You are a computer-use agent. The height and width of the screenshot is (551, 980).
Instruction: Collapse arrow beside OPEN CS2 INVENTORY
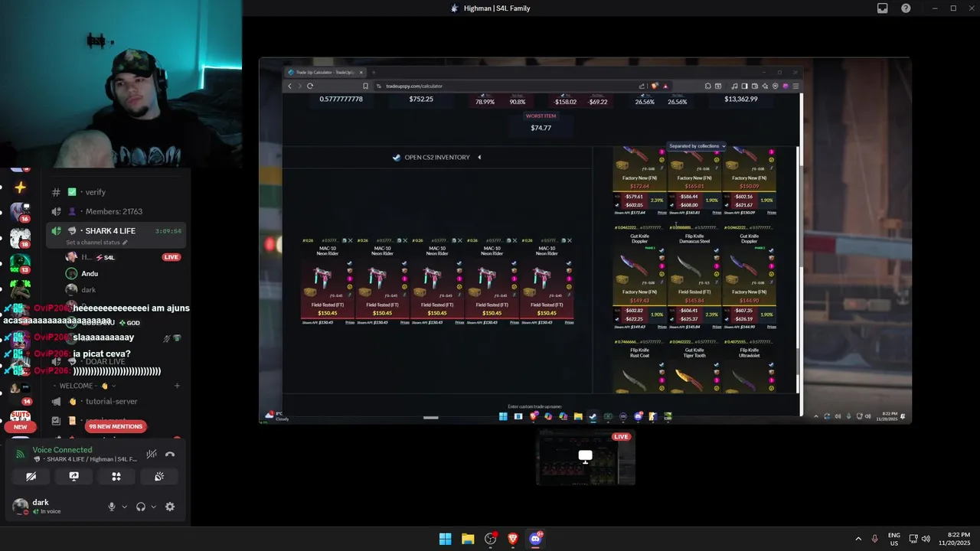[x=479, y=158]
